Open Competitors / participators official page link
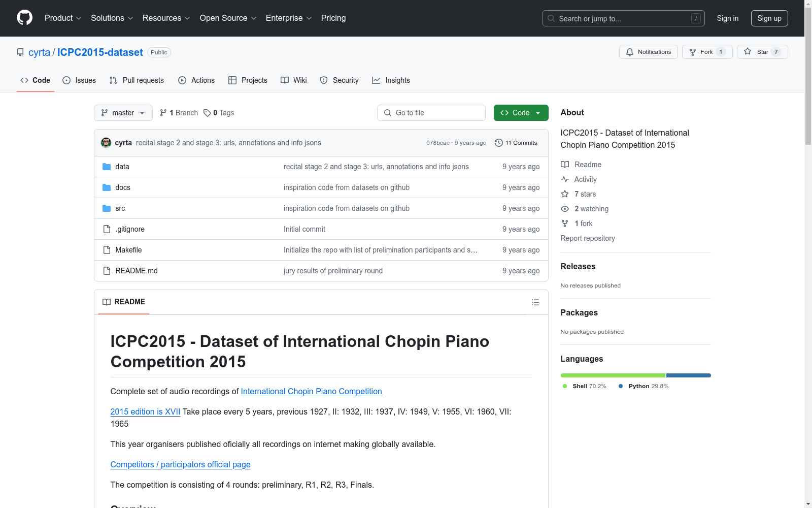812x508 pixels. (181, 464)
